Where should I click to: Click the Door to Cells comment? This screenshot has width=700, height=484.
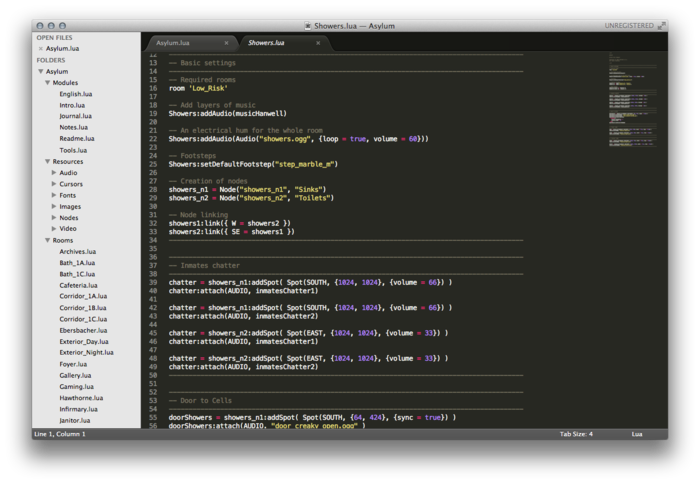pos(200,401)
